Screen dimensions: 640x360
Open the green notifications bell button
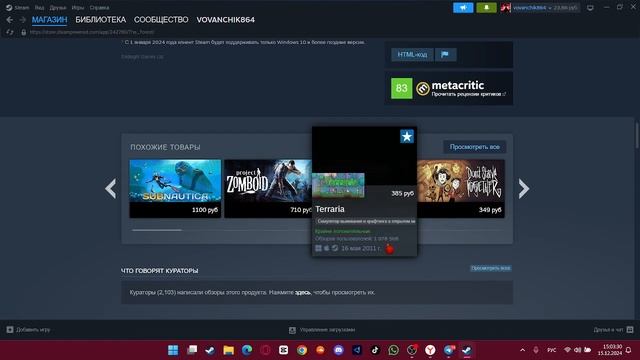486,7
